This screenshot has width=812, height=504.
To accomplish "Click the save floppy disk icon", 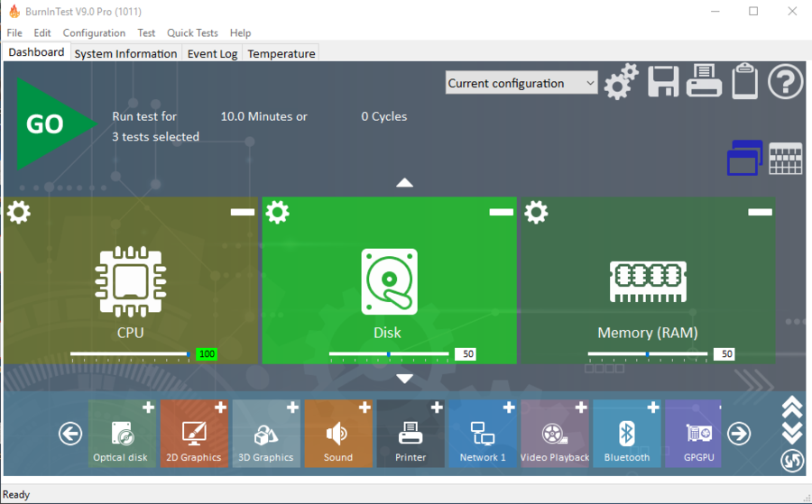I will click(663, 82).
